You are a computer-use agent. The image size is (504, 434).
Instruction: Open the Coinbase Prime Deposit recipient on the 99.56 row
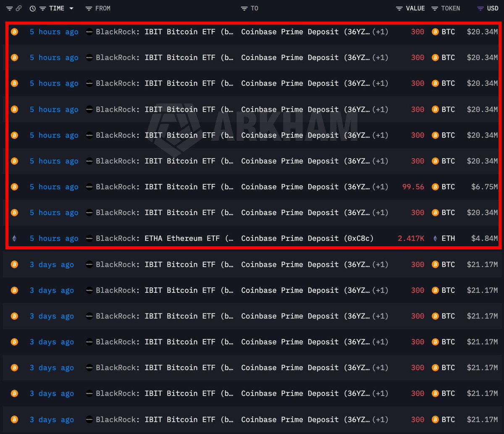point(306,187)
